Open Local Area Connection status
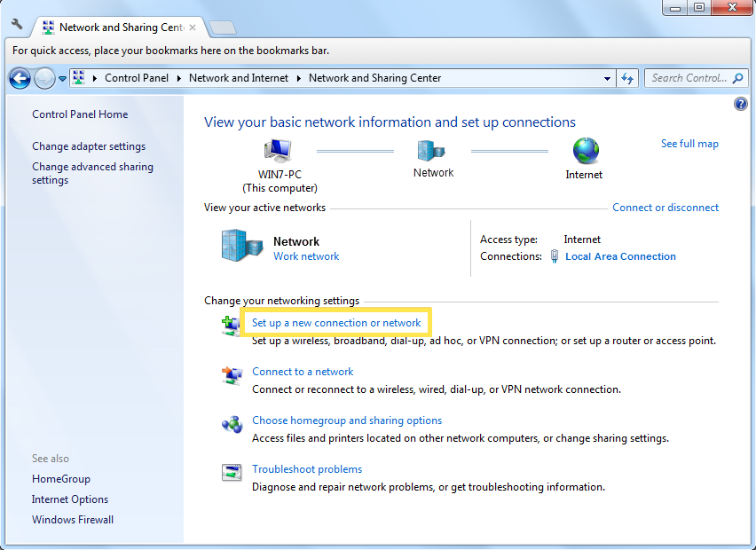756x550 pixels. pos(620,256)
